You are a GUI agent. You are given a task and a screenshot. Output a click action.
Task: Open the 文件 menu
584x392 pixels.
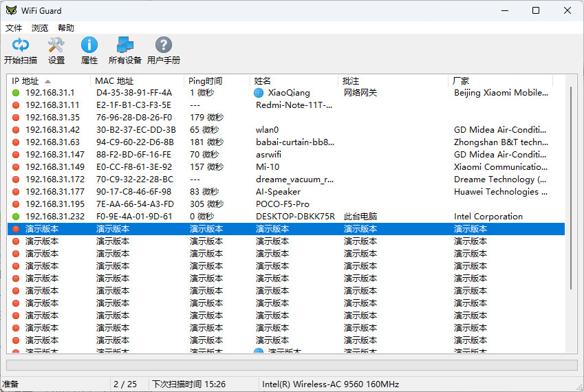pyautogui.click(x=14, y=28)
